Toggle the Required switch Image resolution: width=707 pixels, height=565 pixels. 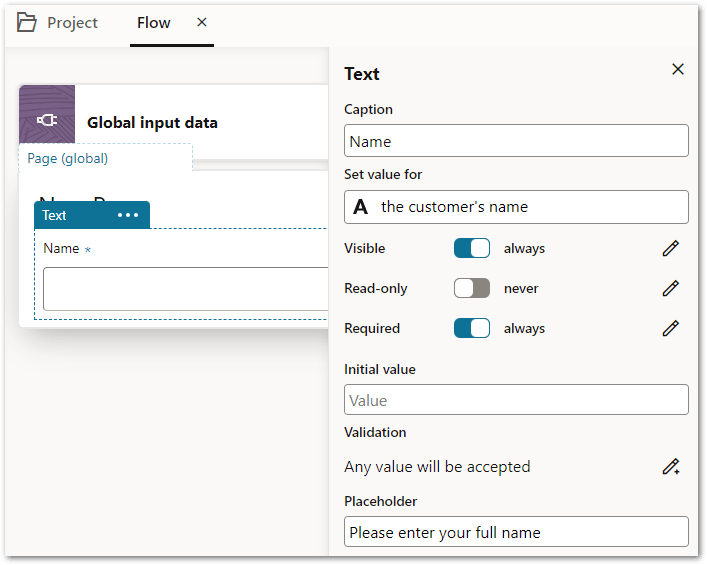pos(472,328)
